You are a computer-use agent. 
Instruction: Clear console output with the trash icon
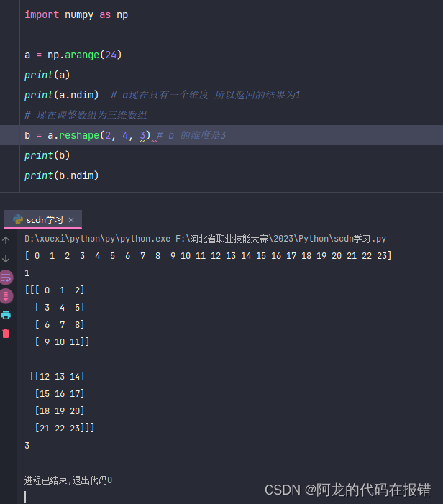(x=6, y=334)
